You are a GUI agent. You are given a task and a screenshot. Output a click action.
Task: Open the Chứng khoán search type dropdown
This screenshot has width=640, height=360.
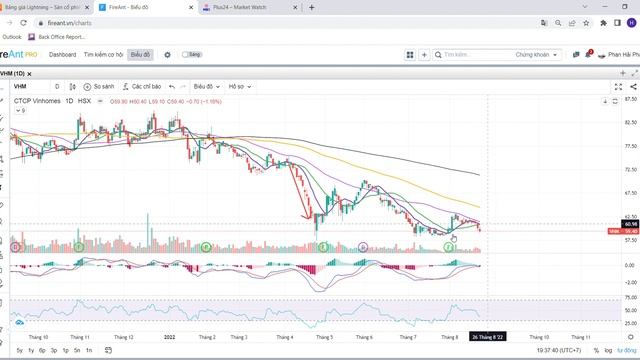[x=536, y=55]
